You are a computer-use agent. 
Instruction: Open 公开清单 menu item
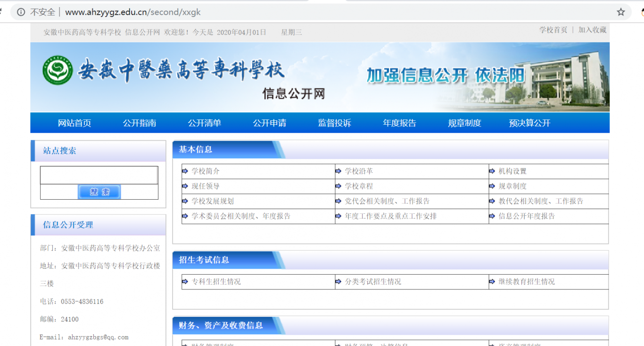click(205, 123)
